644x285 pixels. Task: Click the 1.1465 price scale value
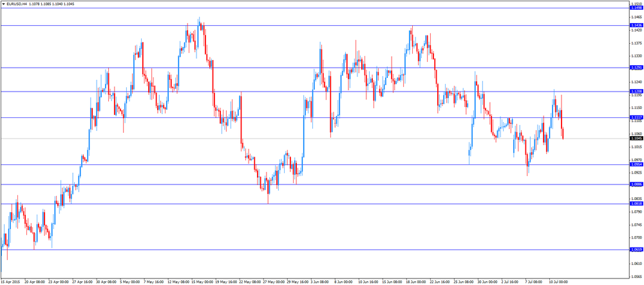(x=636, y=17)
